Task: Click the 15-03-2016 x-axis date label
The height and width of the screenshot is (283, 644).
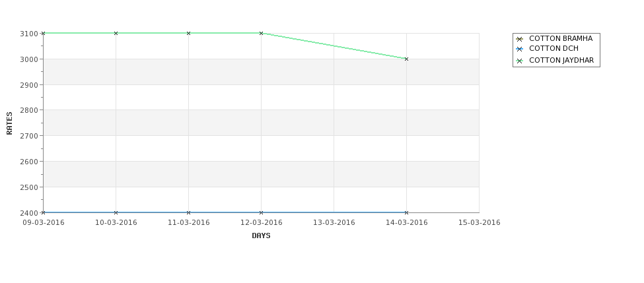Action: 480,223
